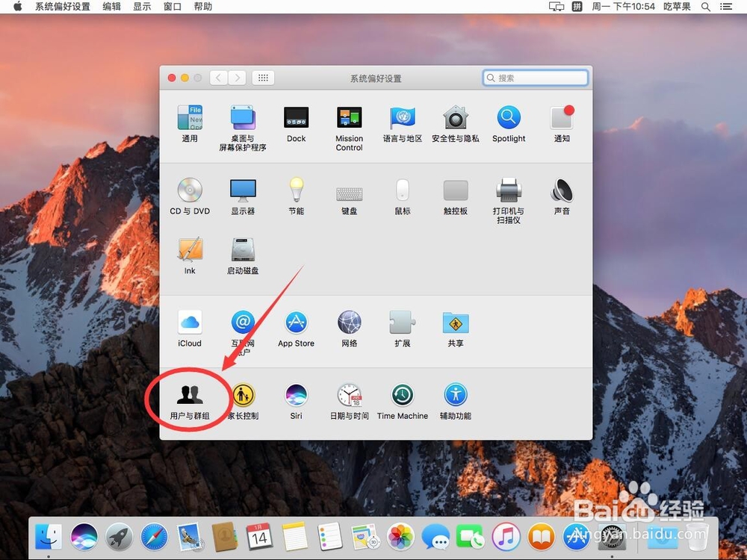
Task: Open FaceTime from the Dock
Action: 470,537
